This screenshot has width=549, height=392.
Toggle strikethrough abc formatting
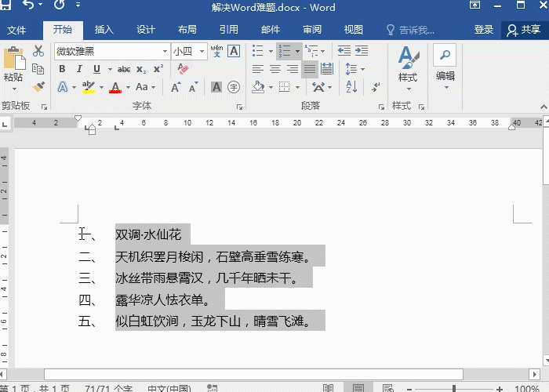tap(124, 69)
